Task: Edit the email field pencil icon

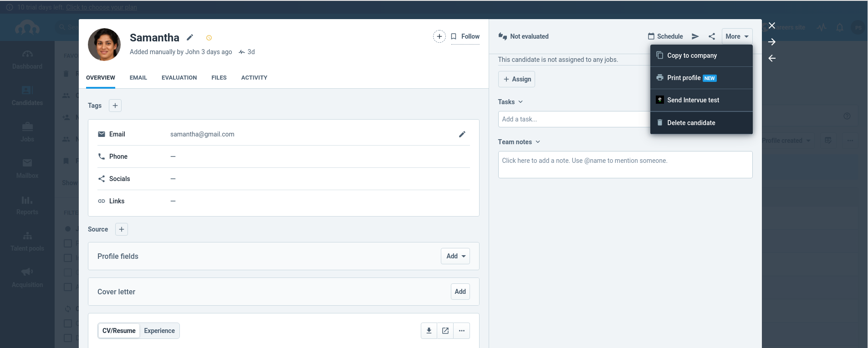Action: point(462,134)
